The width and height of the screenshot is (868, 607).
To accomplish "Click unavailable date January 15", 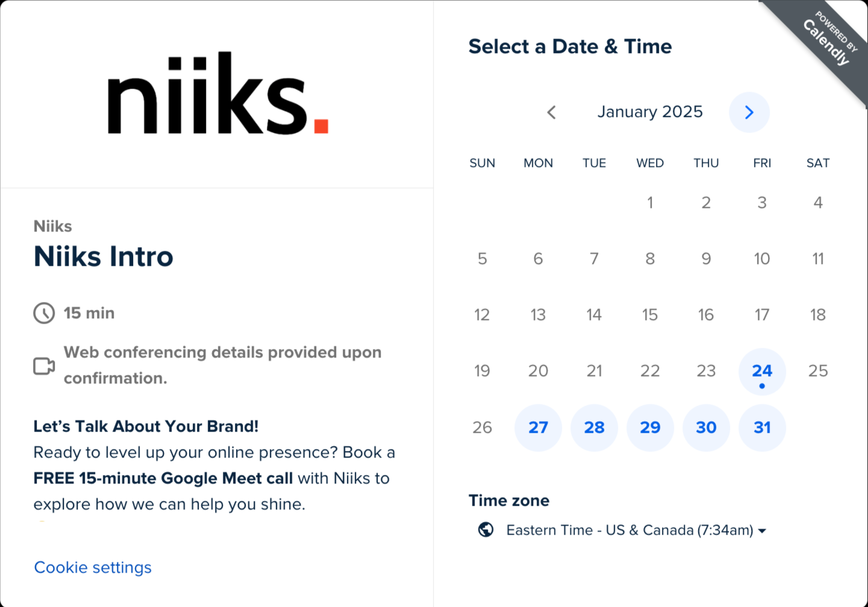I will pos(650,315).
